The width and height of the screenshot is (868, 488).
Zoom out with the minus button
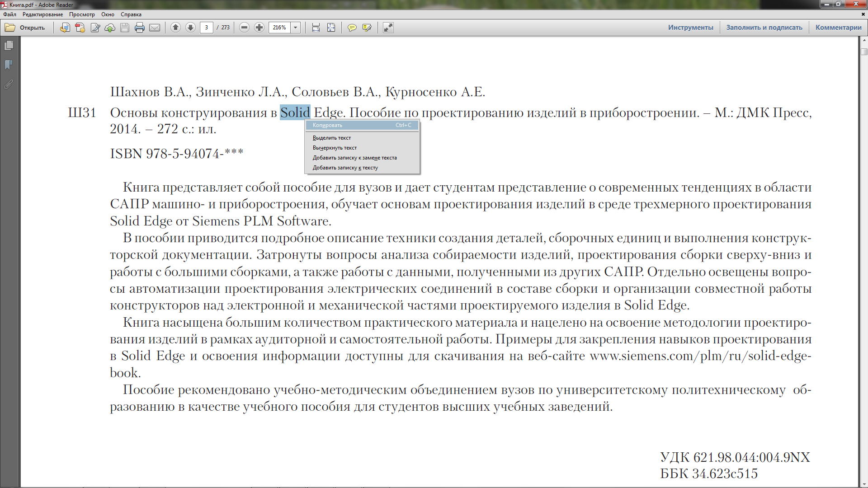244,28
